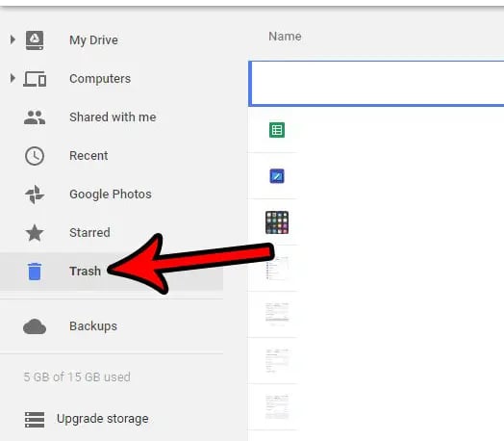Click the My Drive icon
504x441 pixels.
[35, 40]
